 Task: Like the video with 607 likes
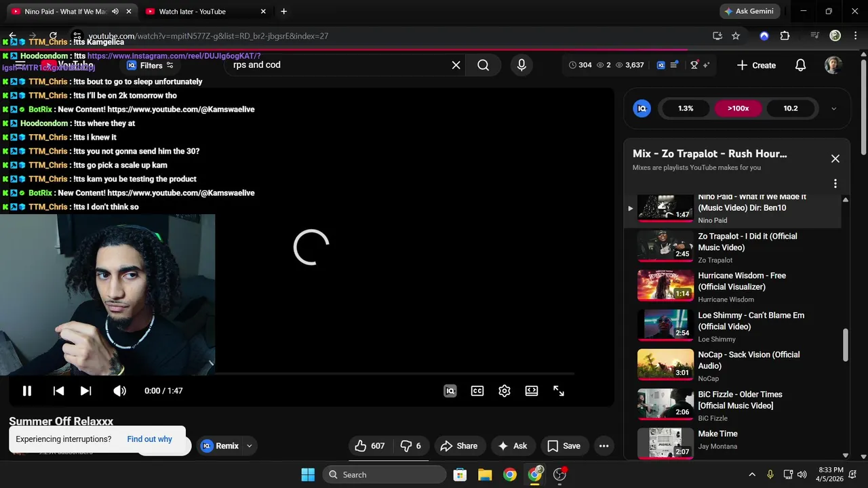point(370,446)
